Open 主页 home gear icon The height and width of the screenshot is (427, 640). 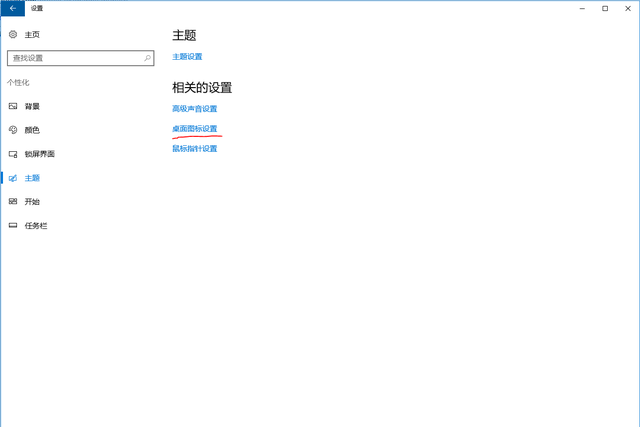(x=13, y=34)
